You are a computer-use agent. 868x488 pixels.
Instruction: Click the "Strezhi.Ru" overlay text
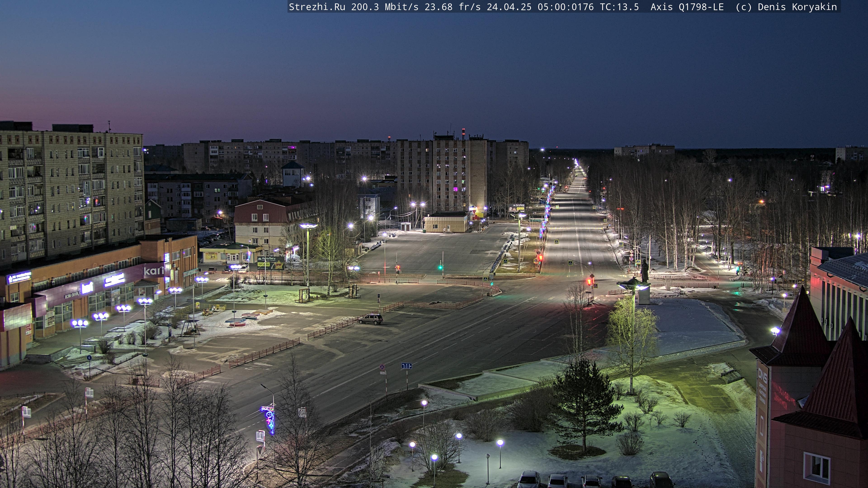(317, 7)
